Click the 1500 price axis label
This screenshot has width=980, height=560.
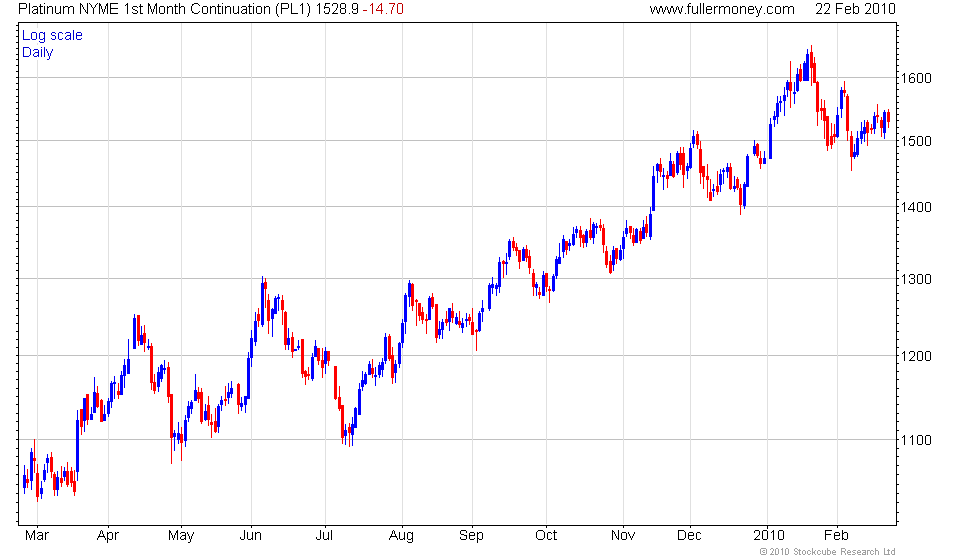pos(916,141)
